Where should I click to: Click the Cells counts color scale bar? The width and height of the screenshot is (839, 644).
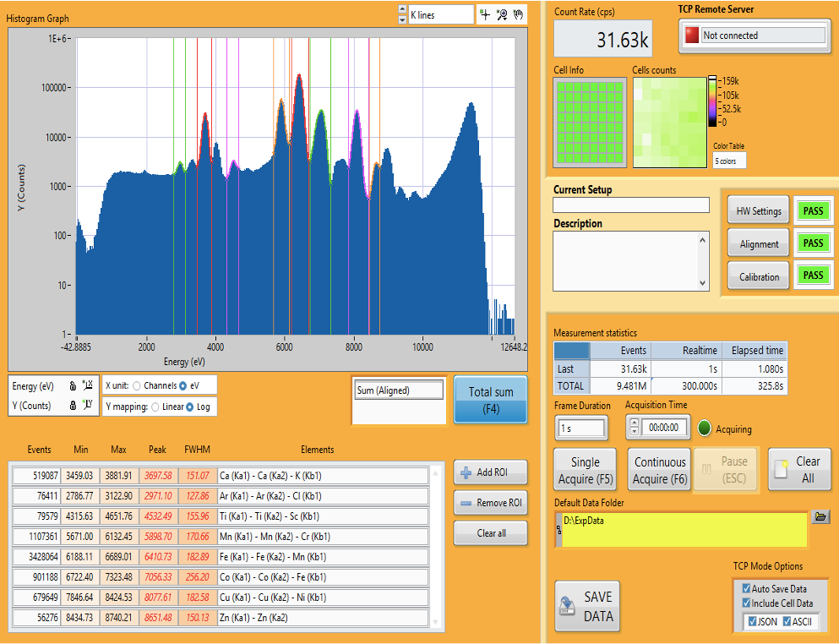[x=713, y=101]
